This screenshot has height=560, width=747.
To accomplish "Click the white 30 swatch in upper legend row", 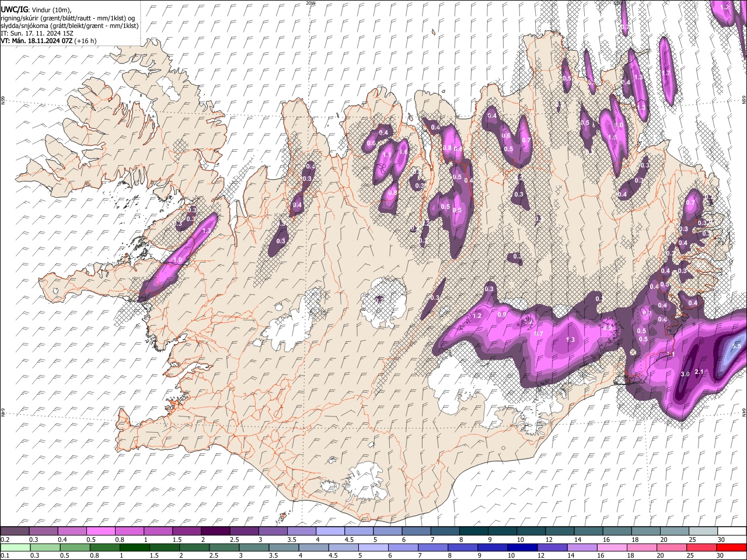I will click(732, 531).
